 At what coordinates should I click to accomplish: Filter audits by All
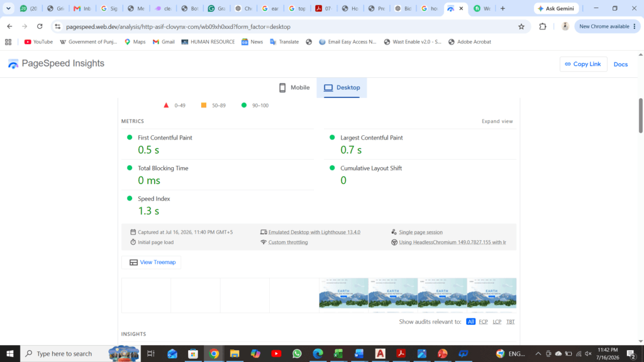(x=470, y=321)
